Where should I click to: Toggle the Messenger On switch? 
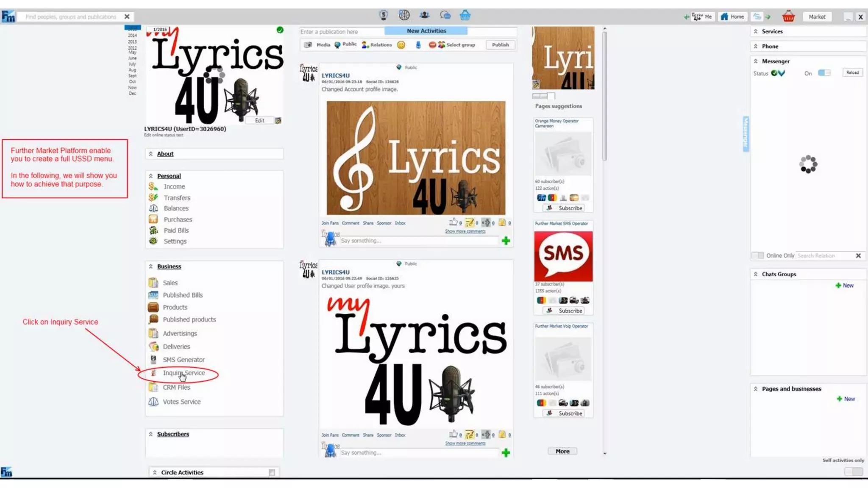[x=824, y=73]
